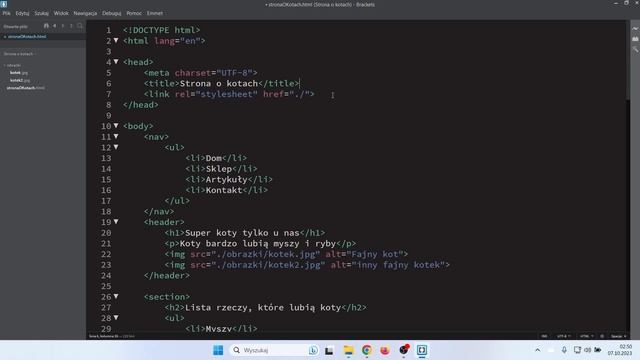Toggle INS insert mode in status bar
The image size is (640, 360).
[544, 336]
